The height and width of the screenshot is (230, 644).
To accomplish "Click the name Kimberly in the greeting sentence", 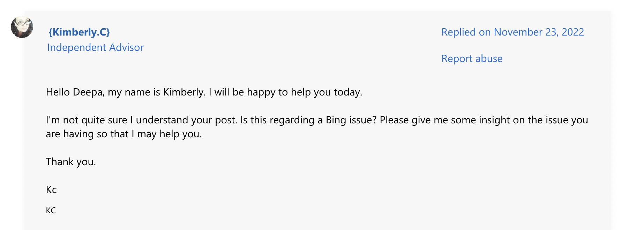I will pyautogui.click(x=184, y=92).
